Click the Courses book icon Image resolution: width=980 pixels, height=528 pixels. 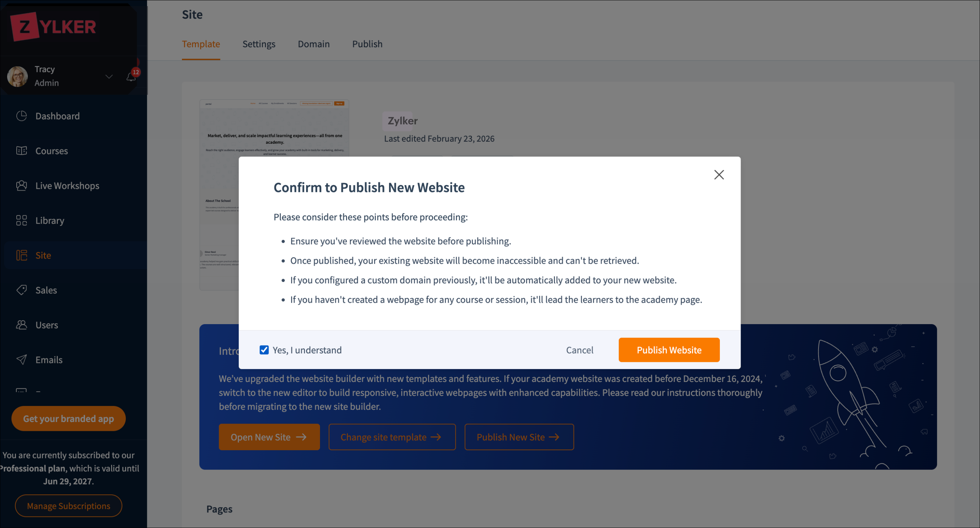coord(22,151)
